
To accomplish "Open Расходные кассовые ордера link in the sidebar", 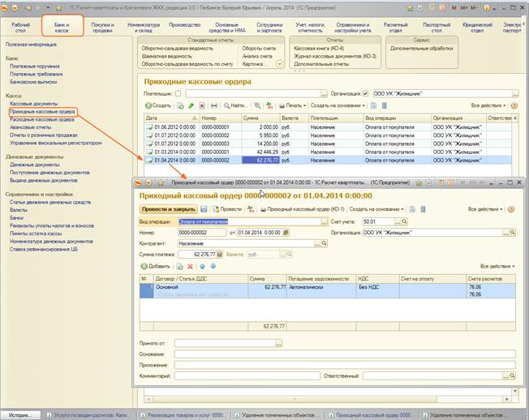I will [42, 120].
